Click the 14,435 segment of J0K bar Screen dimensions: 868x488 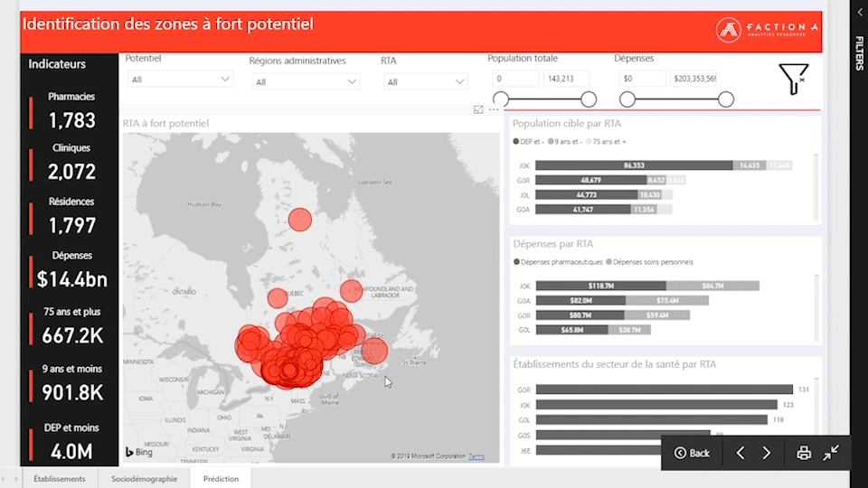coord(750,165)
